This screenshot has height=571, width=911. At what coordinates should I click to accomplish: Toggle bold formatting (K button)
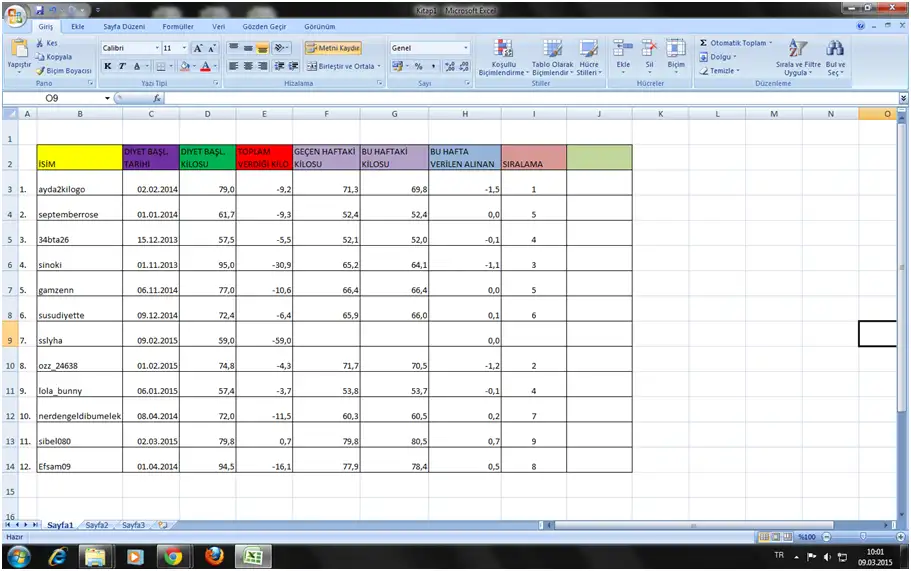click(x=108, y=66)
